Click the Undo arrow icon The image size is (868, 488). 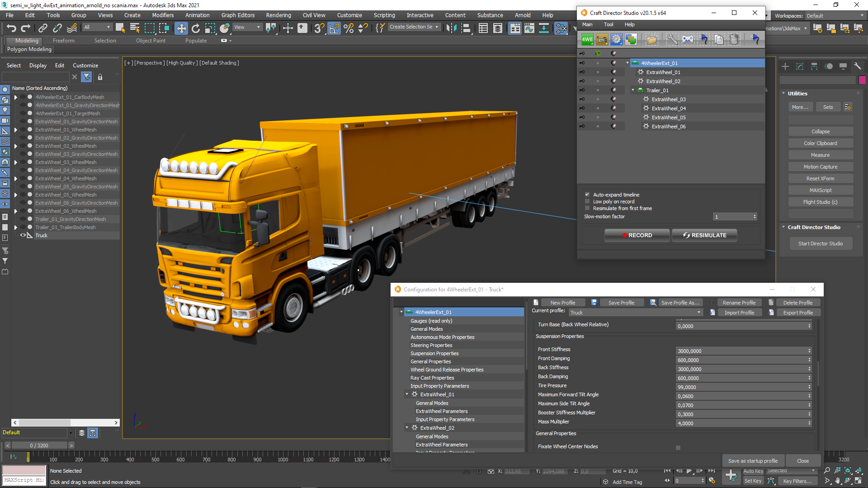tap(11, 28)
